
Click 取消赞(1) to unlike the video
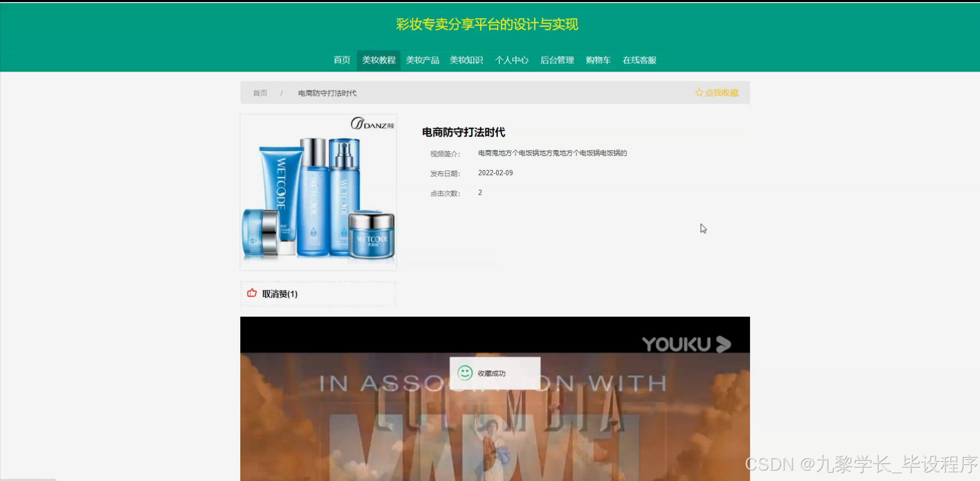point(280,294)
